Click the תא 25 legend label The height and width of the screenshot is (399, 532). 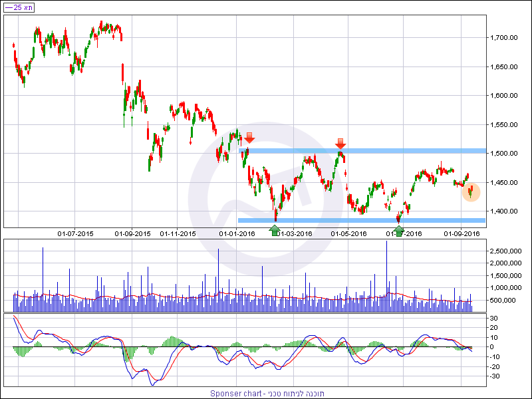tap(19, 7)
